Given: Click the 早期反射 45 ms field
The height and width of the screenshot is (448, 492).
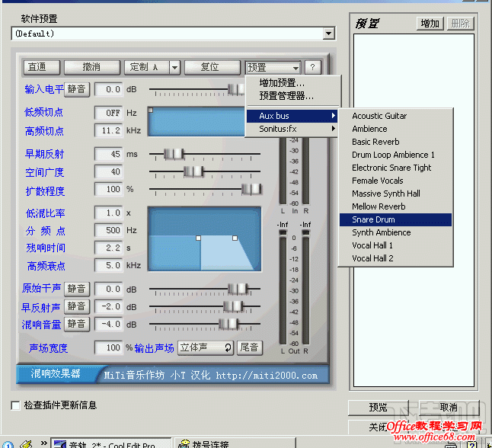Looking at the screenshot, I should click(x=109, y=154).
